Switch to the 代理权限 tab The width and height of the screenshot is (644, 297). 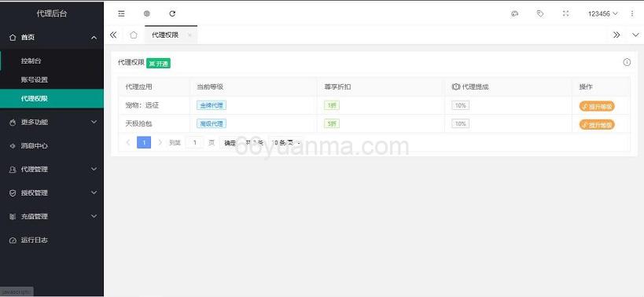(165, 35)
